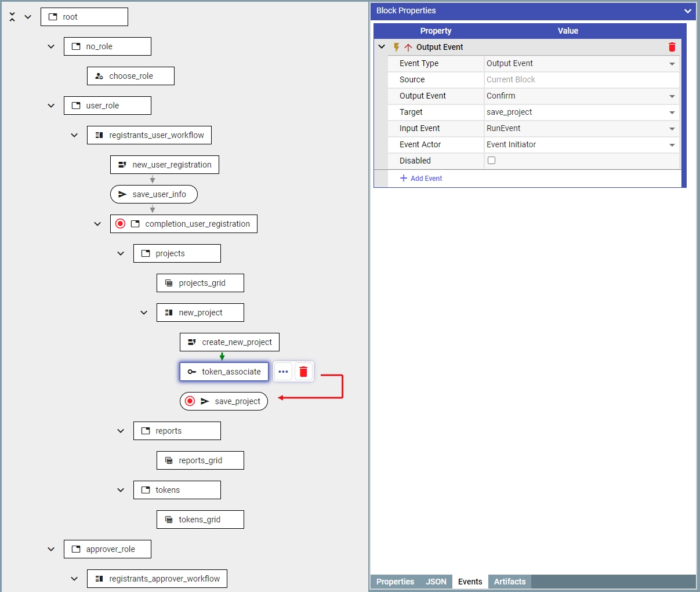Click the collapse-all arrows icon beside root

coord(12,17)
